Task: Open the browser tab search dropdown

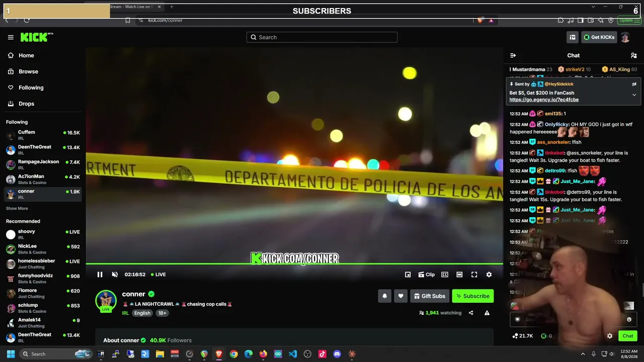Action: tap(593, 7)
